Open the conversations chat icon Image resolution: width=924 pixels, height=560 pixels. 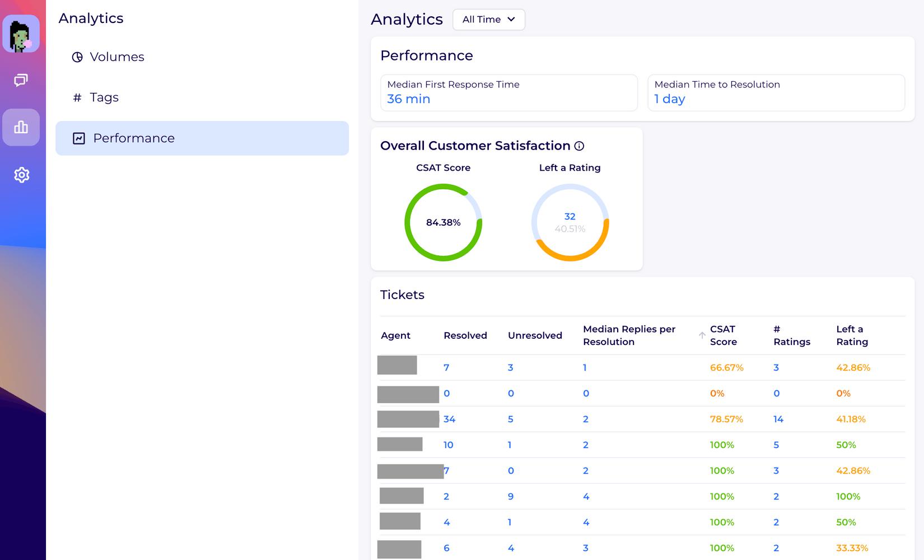coord(21,80)
